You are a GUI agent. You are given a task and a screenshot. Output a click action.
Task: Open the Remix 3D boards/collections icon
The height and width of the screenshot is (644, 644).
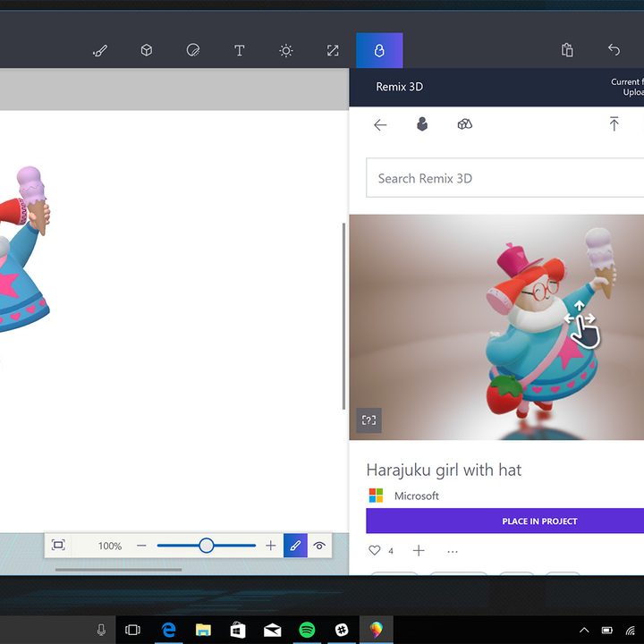point(465,124)
